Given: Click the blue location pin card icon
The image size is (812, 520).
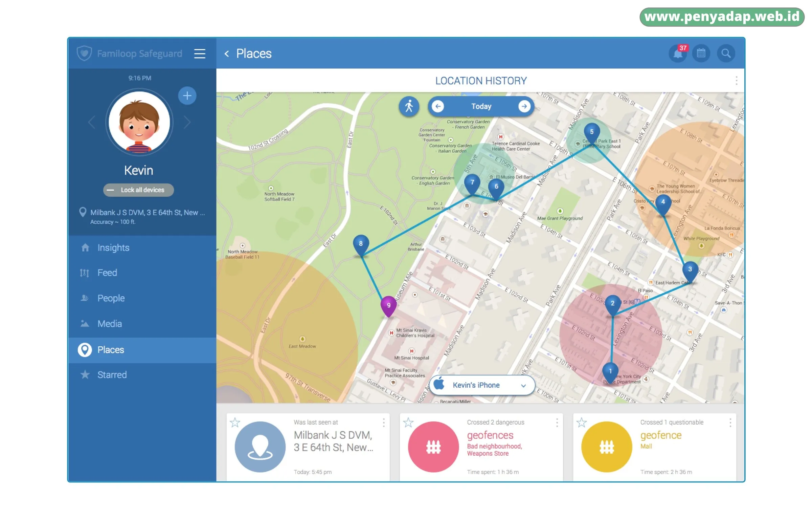Looking at the screenshot, I should [x=260, y=447].
